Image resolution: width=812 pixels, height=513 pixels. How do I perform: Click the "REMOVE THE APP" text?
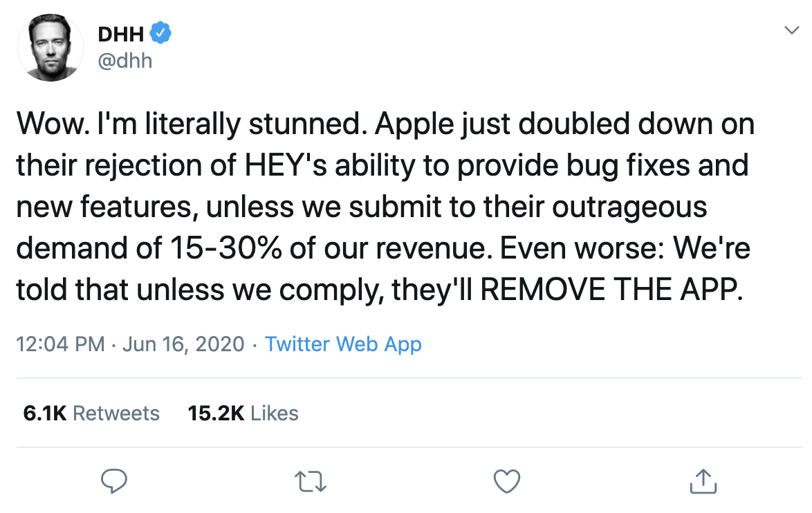pos(611,290)
